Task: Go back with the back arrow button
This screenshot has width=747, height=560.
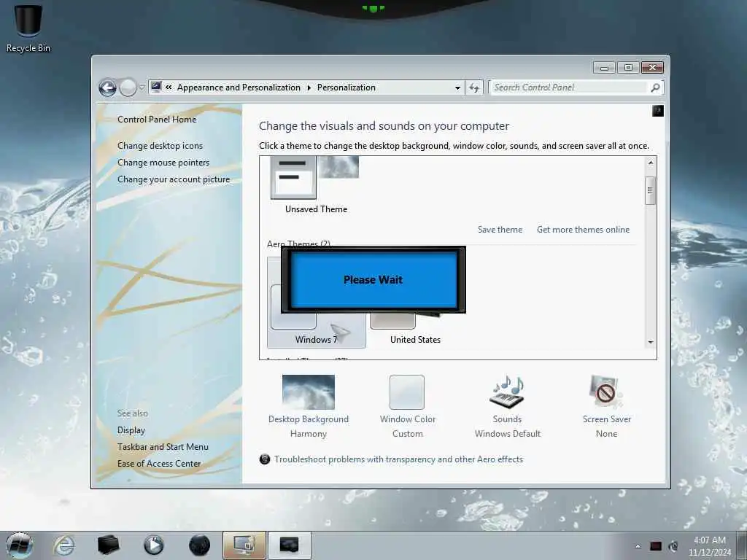Action: (108, 87)
